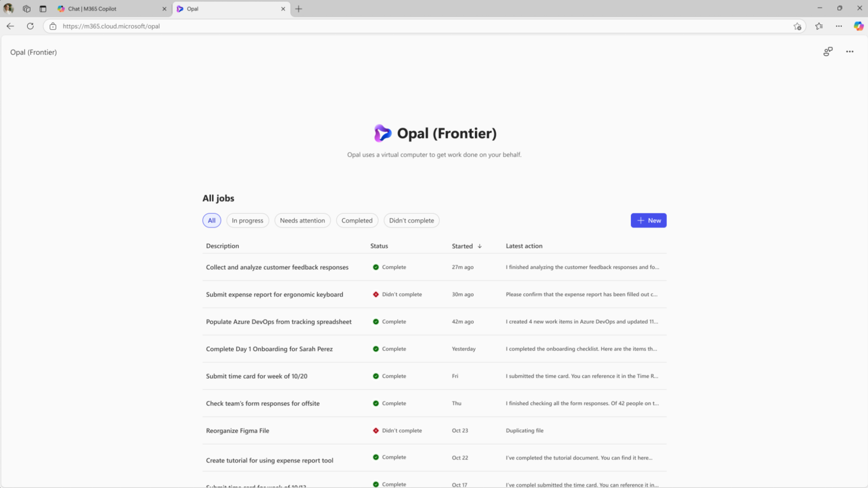Refresh the Opal page

[x=30, y=26]
